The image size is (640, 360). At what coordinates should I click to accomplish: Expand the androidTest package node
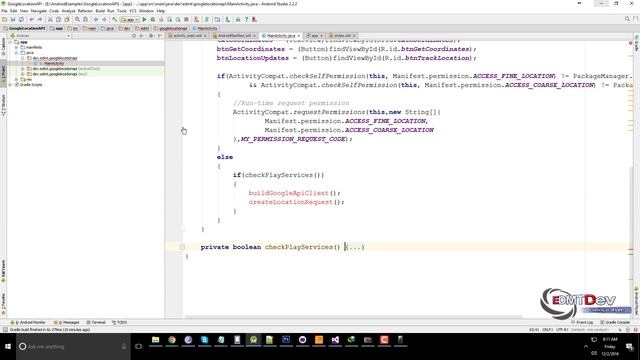[x=23, y=69]
